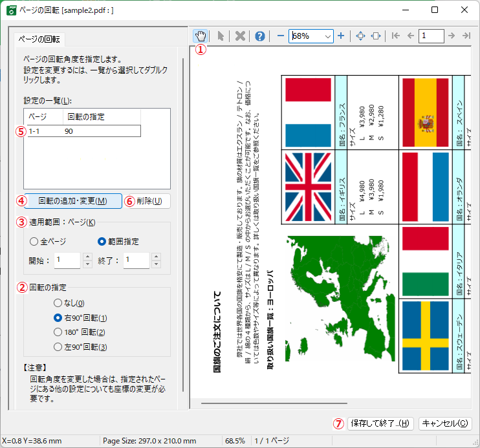Click 保存して終了...(H) button

click(380, 423)
